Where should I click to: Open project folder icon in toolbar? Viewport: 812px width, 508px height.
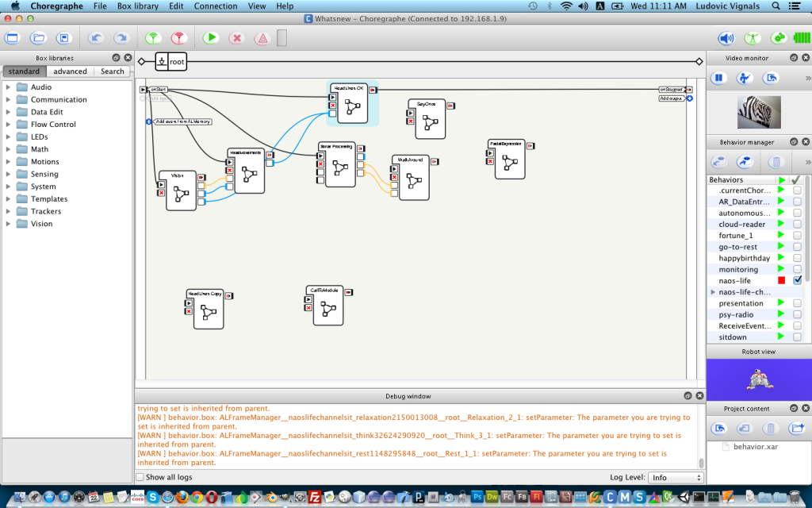point(37,38)
